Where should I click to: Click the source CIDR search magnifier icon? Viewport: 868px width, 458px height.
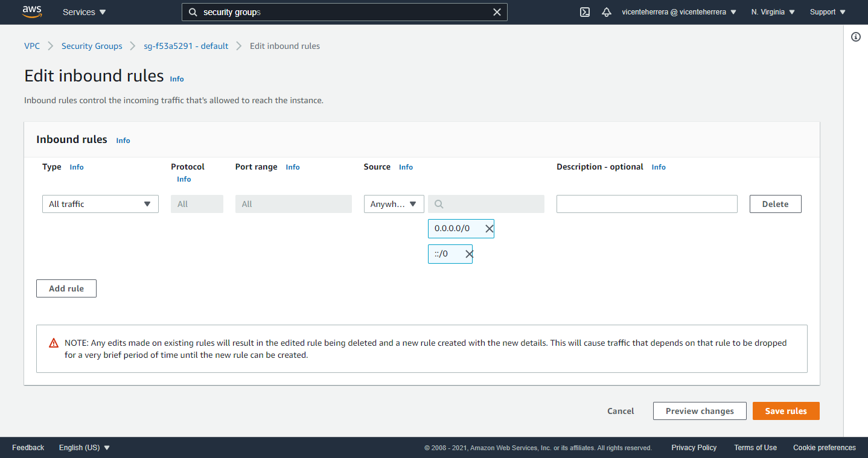click(439, 204)
